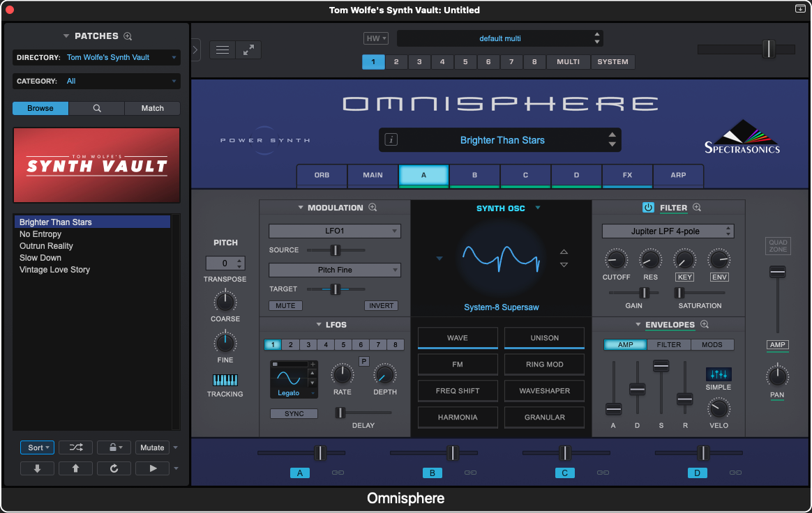Open the Jupiter LPF 4-pole filter menu
The height and width of the screenshot is (513, 812).
click(668, 231)
